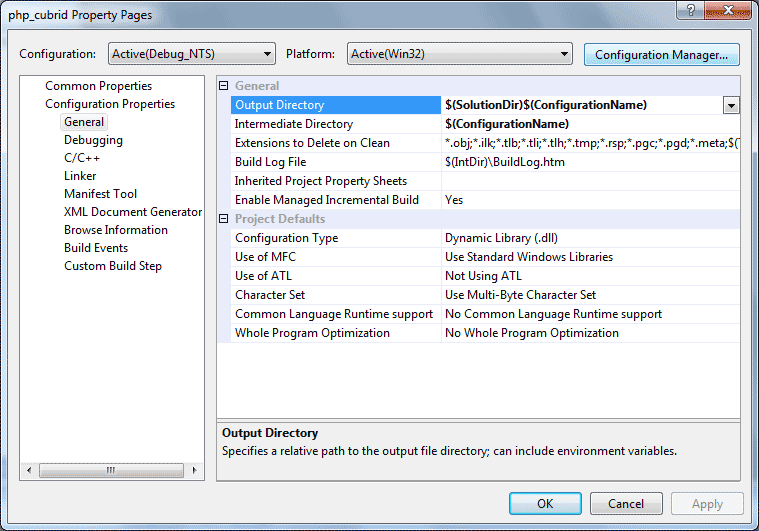Select the Linker tree item
Image resolution: width=759 pixels, height=531 pixels.
point(80,176)
